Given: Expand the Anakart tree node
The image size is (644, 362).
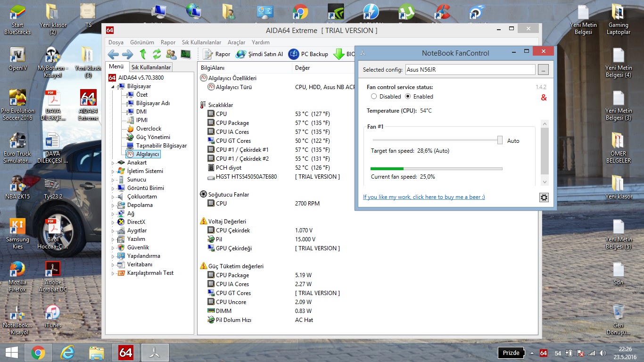Looking at the screenshot, I should point(113,163).
